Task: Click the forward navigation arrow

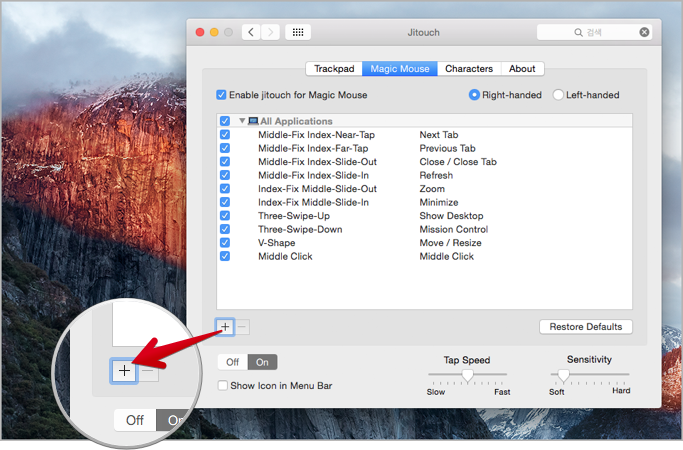Action: [270, 32]
